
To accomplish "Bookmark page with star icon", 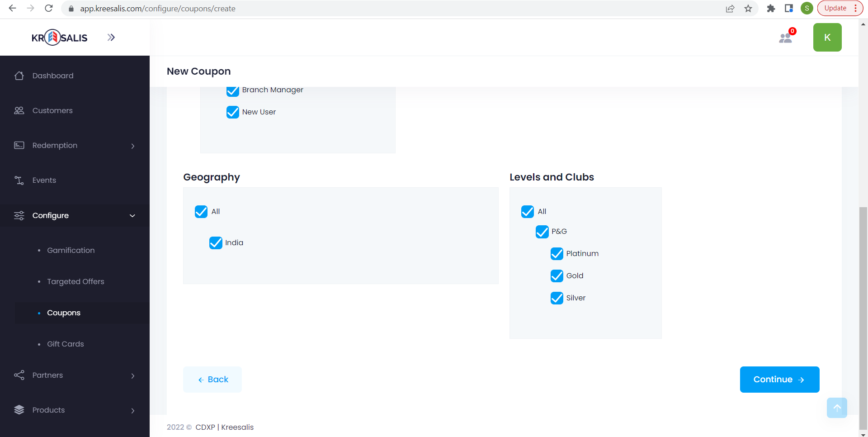I will [748, 9].
